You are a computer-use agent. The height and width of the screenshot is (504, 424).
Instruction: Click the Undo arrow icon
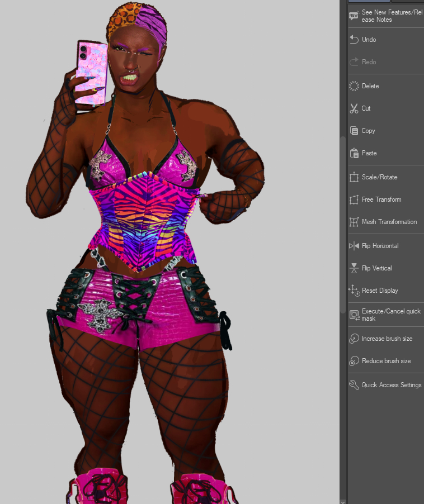point(354,40)
